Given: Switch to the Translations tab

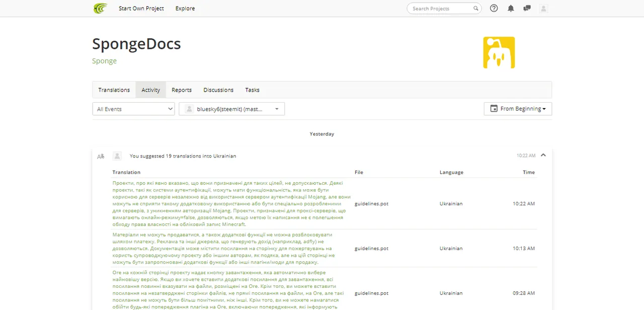Looking at the screenshot, I should (x=114, y=90).
